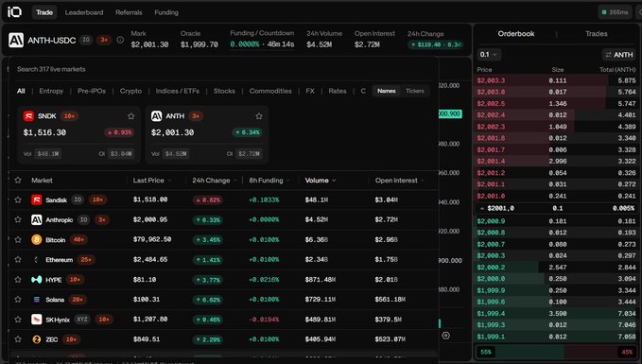642x364 pixels.
Task: Click the HYPE token icon
Action: (37, 280)
